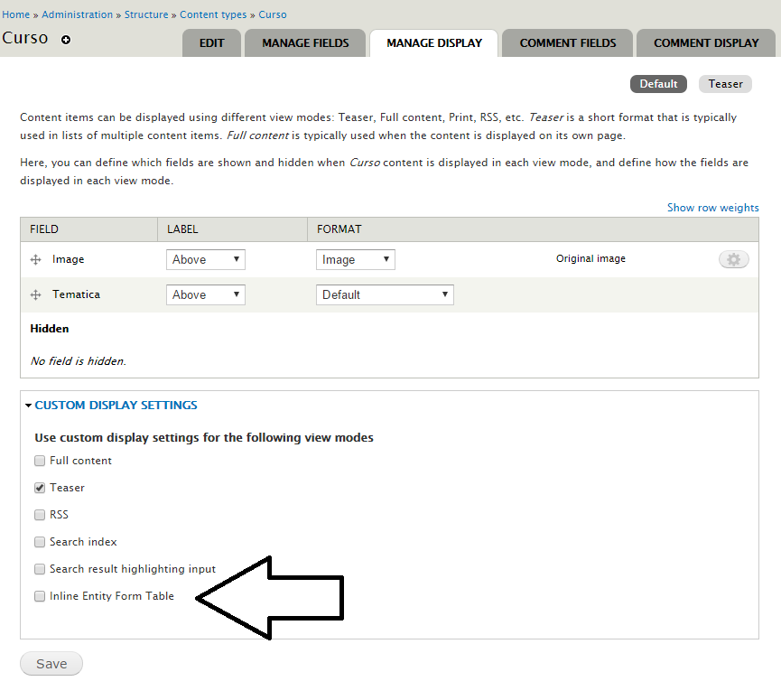
Task: Enable Inline Entity Form Table checkbox
Action: pyautogui.click(x=40, y=596)
